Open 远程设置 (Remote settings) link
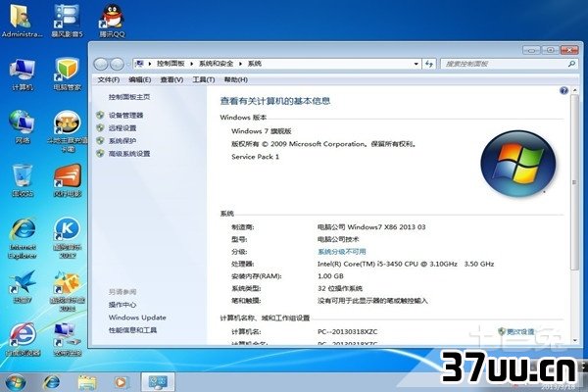This screenshot has height=392, width=588. (122, 128)
